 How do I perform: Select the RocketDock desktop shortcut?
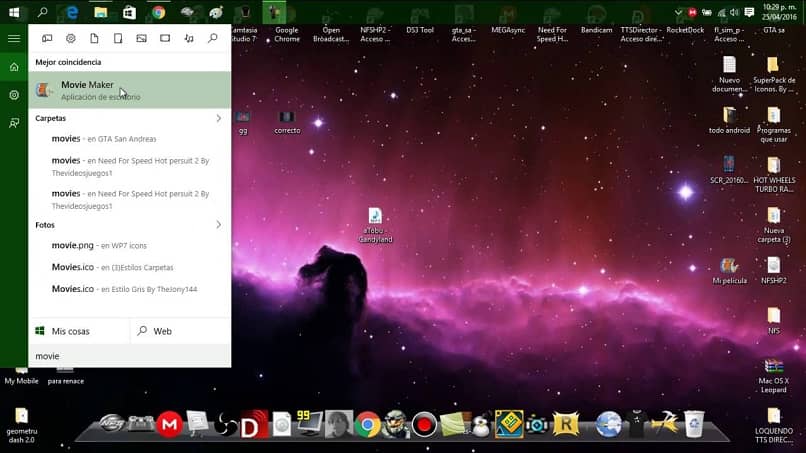point(685,30)
